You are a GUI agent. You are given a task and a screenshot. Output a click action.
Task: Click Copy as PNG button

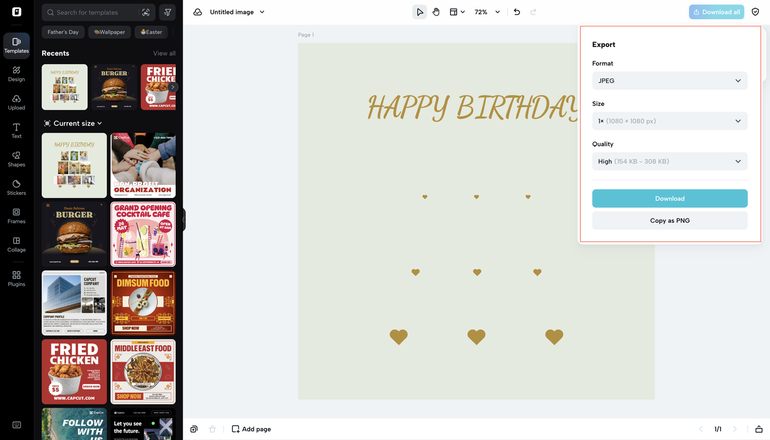coord(669,220)
